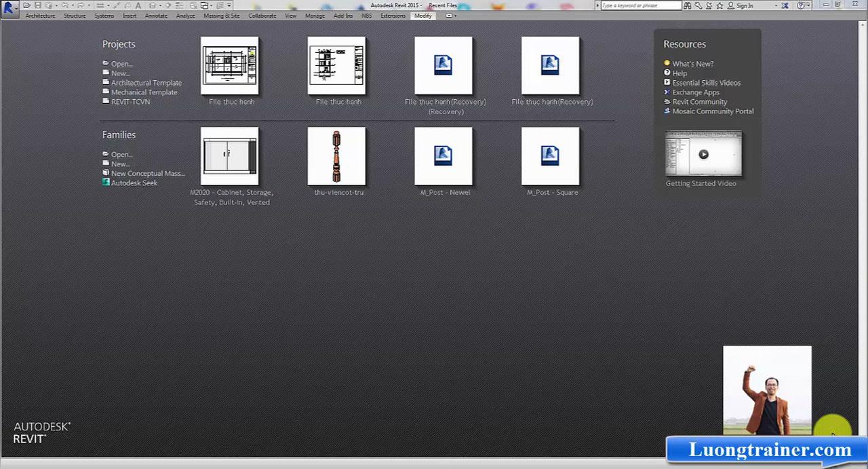The height and width of the screenshot is (469, 868).
Task: Open the M_Post - Newel family thumbnail
Action: tap(443, 156)
